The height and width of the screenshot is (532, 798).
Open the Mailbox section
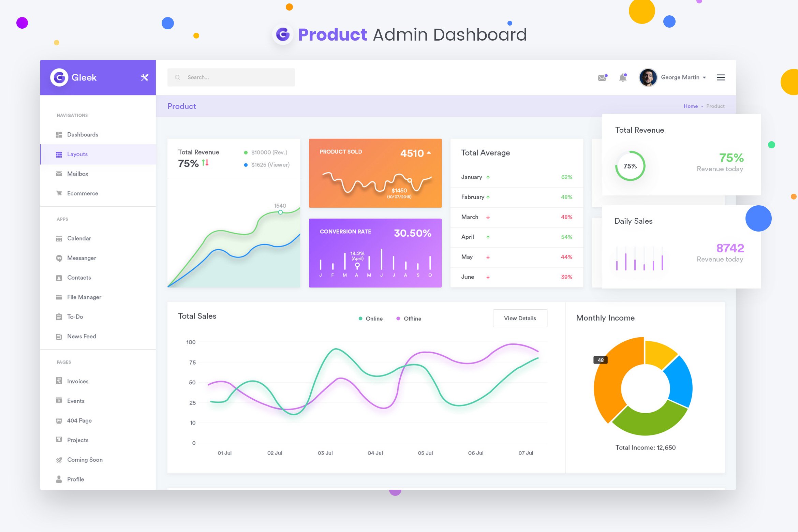(x=78, y=173)
